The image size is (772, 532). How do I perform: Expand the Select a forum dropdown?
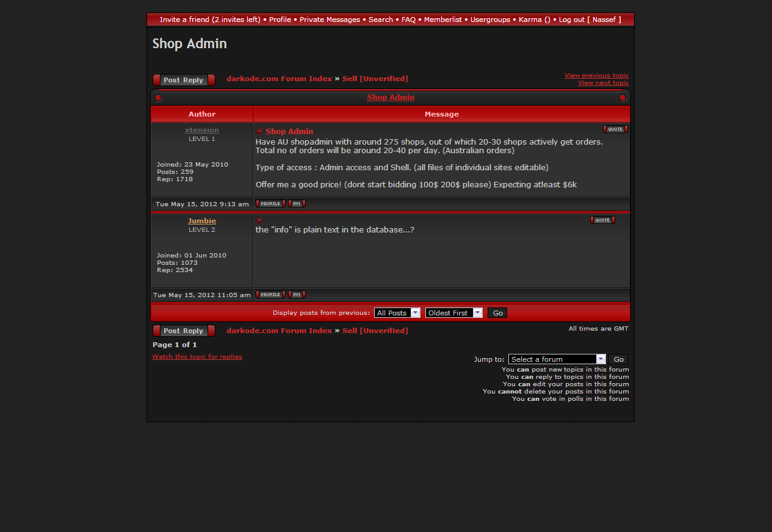(x=557, y=359)
